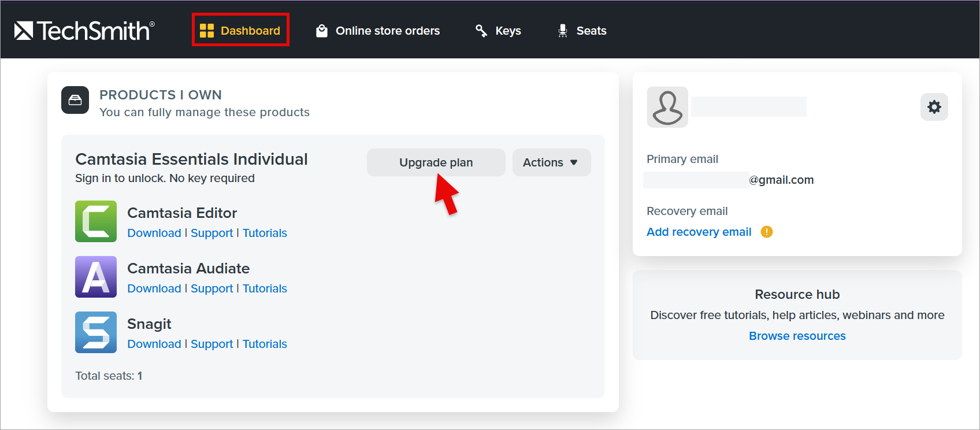Click Browse resources link
This screenshot has width=980, height=430.
pos(797,336)
